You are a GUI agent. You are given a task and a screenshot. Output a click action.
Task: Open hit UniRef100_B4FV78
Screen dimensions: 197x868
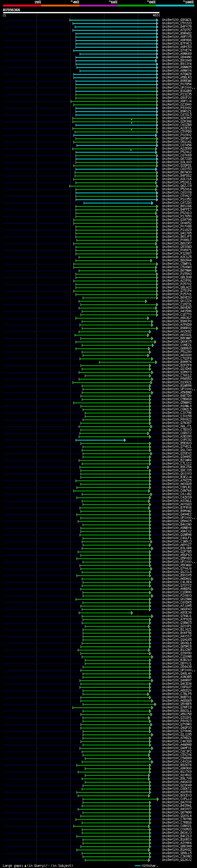(176, 26)
